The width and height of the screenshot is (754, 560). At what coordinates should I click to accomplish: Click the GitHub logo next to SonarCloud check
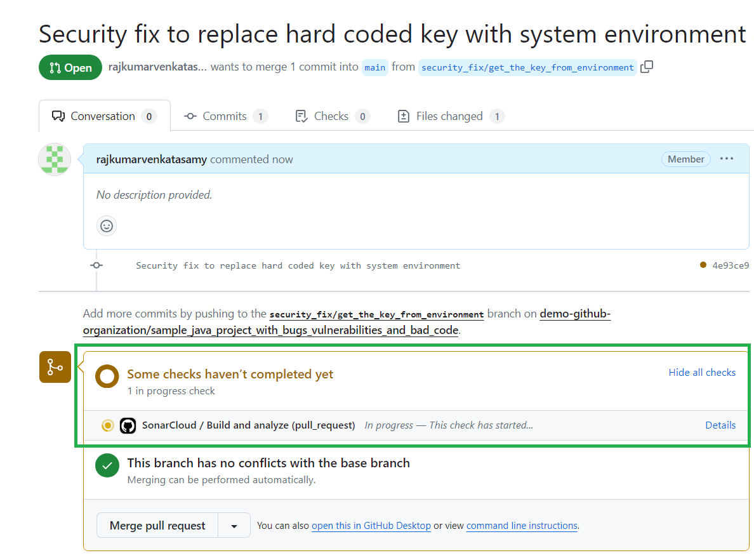point(128,425)
